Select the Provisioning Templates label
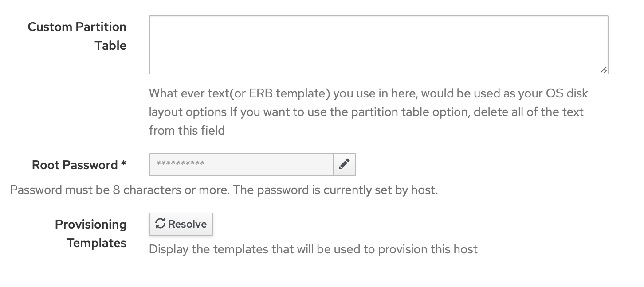 pyautogui.click(x=90, y=233)
